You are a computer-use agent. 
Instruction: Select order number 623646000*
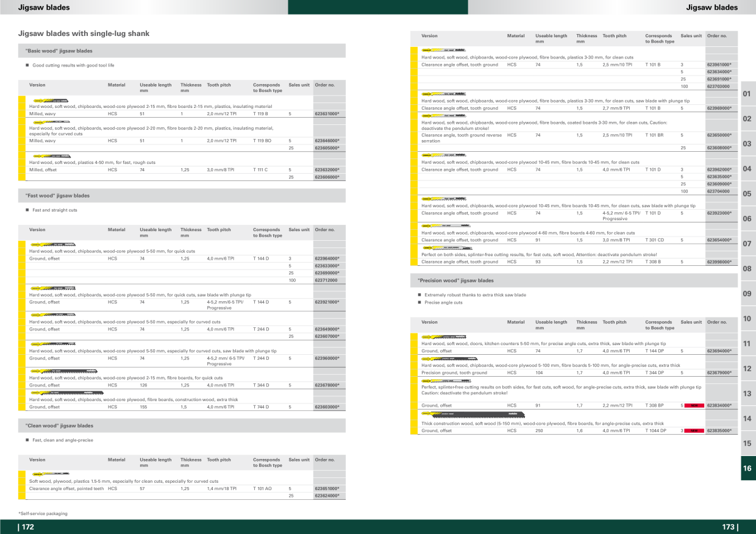[x=327, y=141]
